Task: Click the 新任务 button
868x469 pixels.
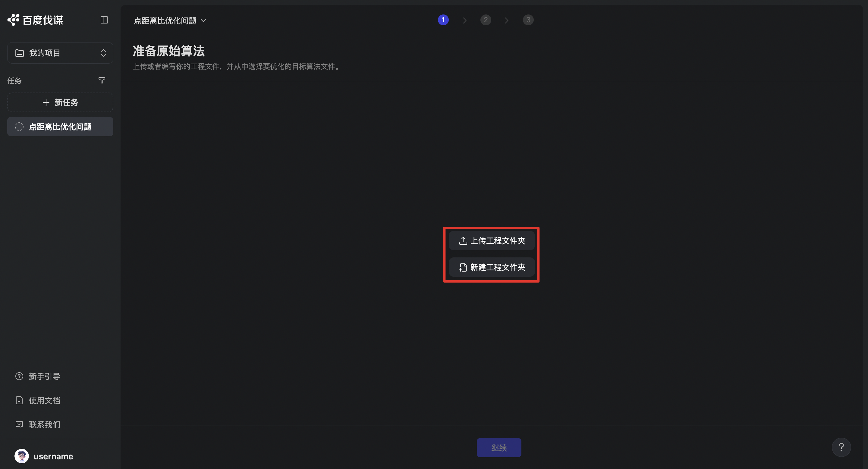Action: [60, 102]
